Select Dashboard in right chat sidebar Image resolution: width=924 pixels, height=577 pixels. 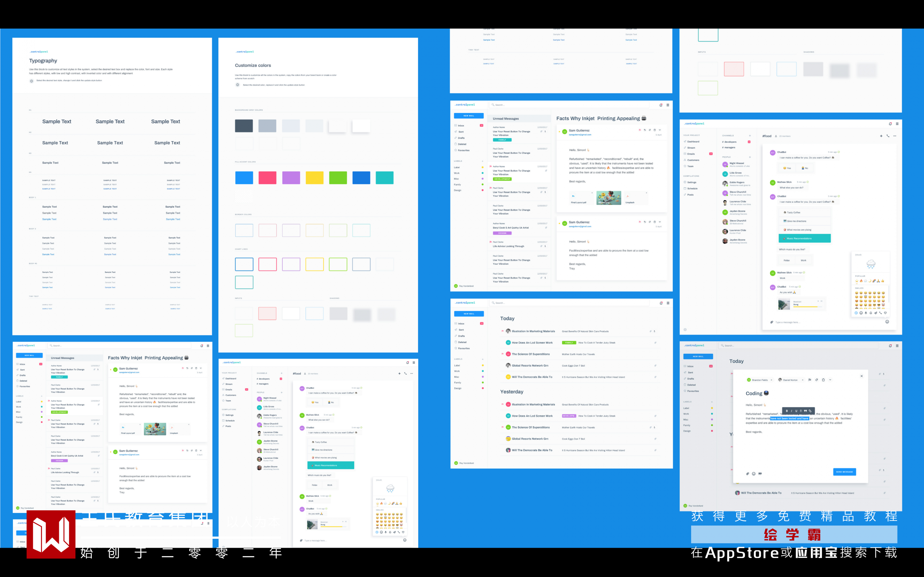point(693,142)
